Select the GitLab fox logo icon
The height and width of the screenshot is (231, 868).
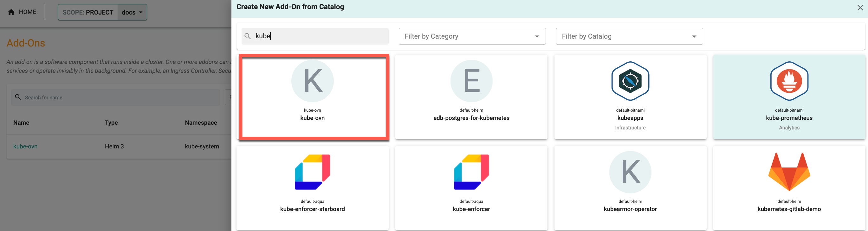(789, 172)
